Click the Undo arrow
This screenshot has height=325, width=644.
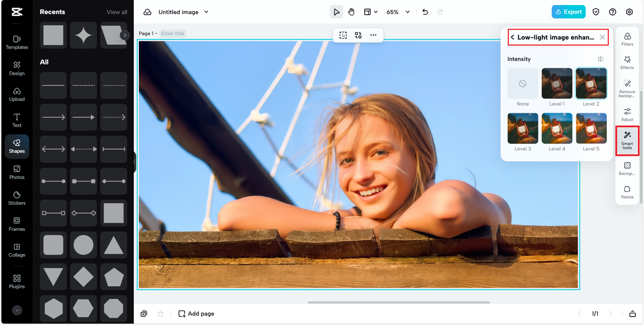425,12
